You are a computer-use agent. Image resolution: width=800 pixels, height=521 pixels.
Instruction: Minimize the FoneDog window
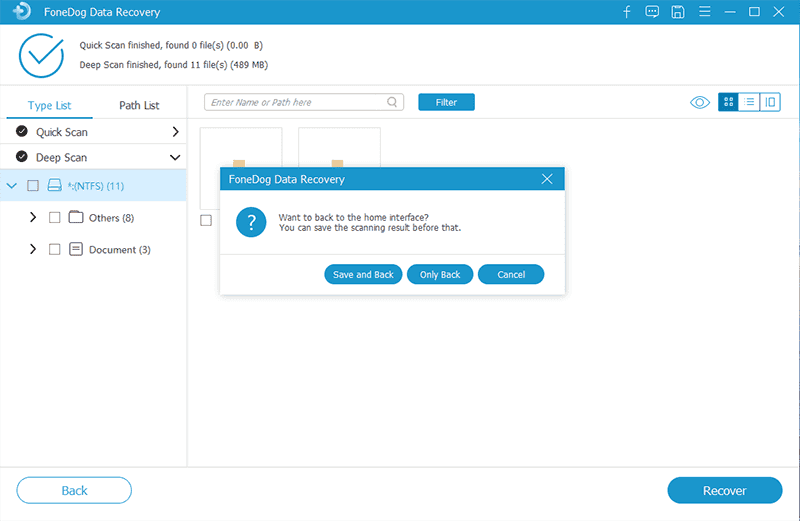point(730,12)
